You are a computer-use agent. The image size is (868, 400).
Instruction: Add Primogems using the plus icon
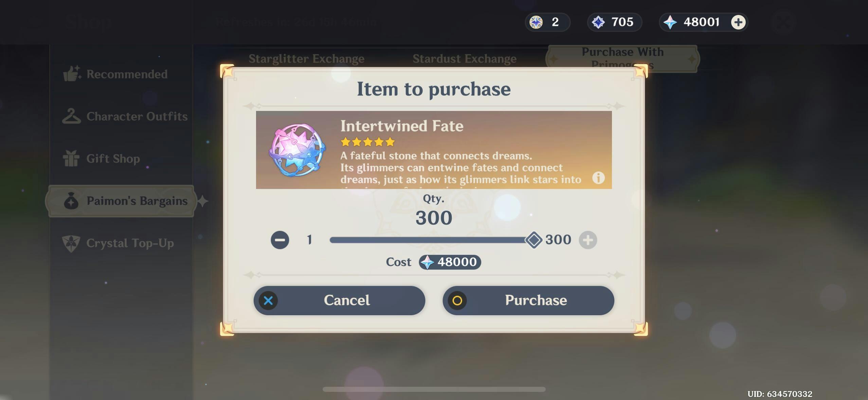coord(738,22)
